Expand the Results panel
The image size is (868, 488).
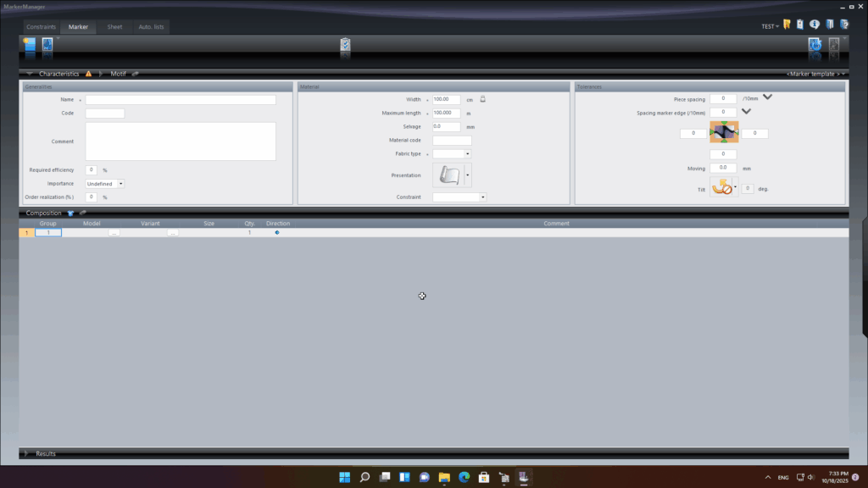point(26,453)
